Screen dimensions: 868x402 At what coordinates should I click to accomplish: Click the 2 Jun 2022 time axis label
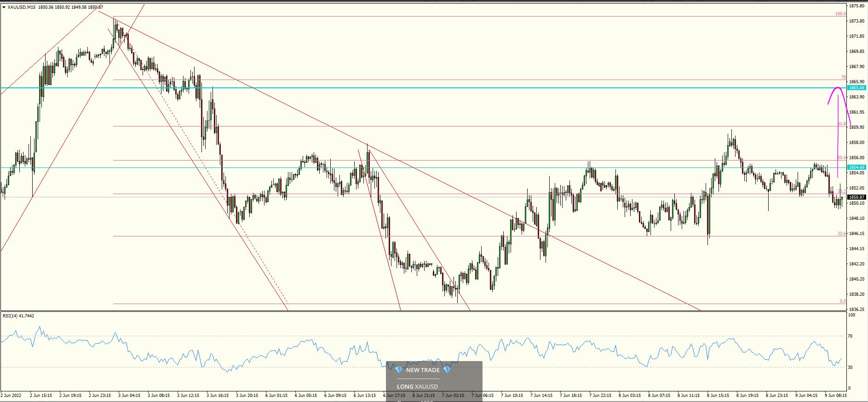click(11, 395)
